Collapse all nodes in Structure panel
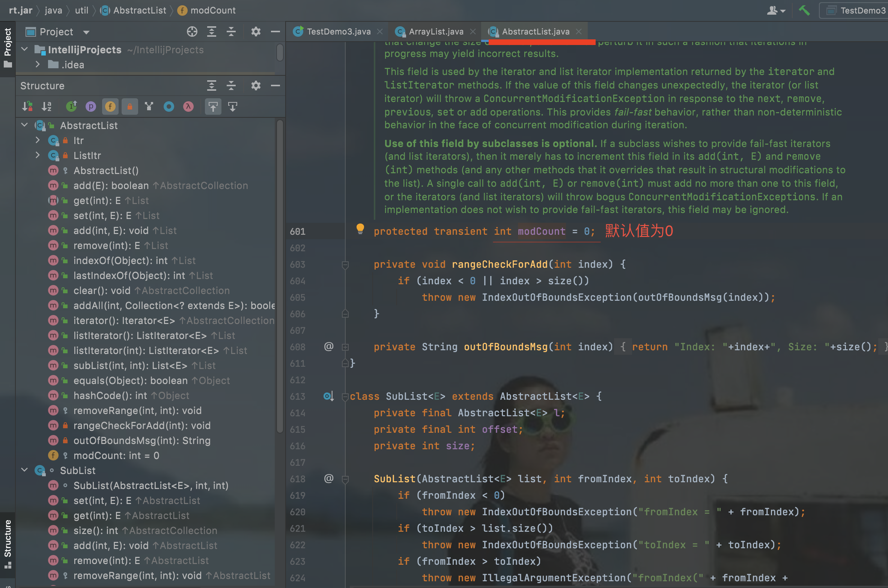Screen dimensions: 888x588 click(231, 85)
